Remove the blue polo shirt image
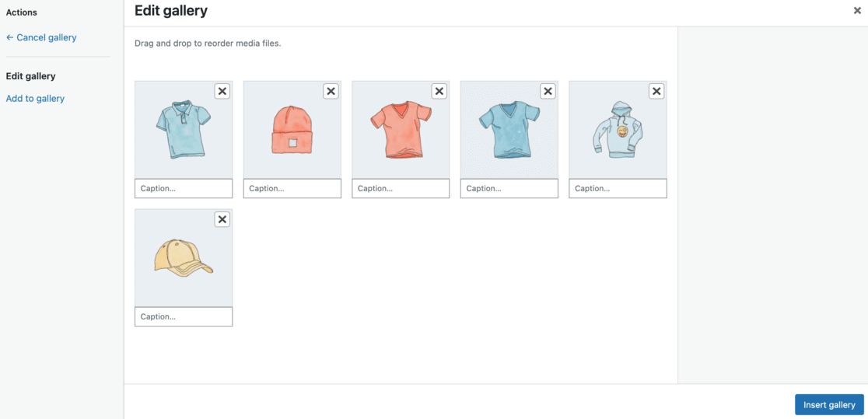This screenshot has height=419, width=868. pyautogui.click(x=222, y=92)
